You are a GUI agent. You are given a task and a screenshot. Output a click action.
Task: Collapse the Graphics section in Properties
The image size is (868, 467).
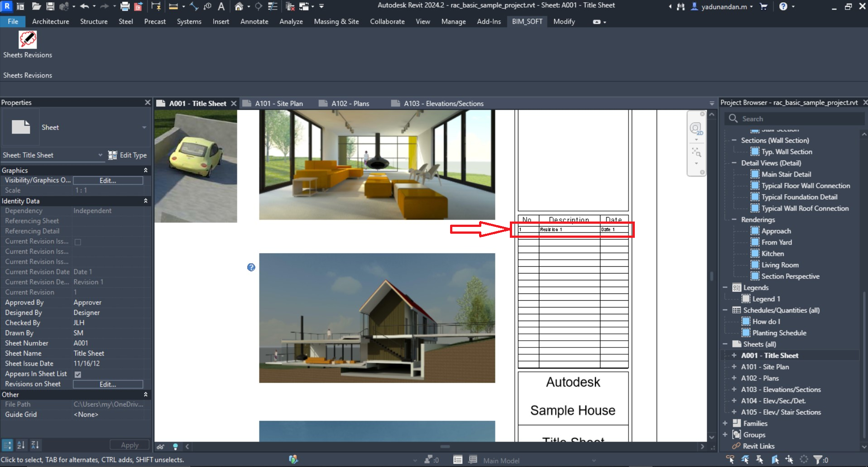(x=145, y=170)
